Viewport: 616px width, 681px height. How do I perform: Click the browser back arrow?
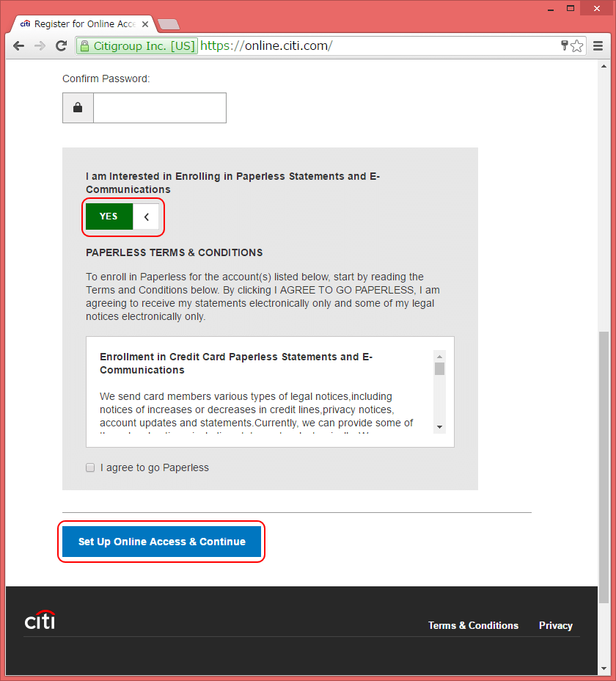[x=19, y=46]
